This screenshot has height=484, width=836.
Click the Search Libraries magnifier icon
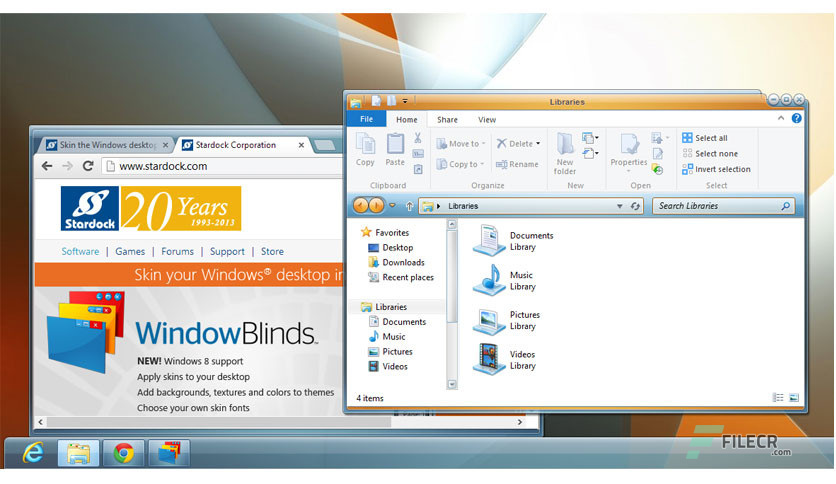pyautogui.click(x=785, y=206)
